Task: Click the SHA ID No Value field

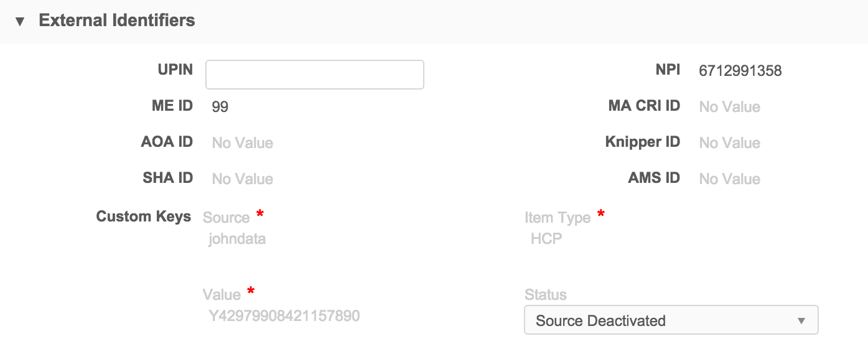Action: [242, 179]
